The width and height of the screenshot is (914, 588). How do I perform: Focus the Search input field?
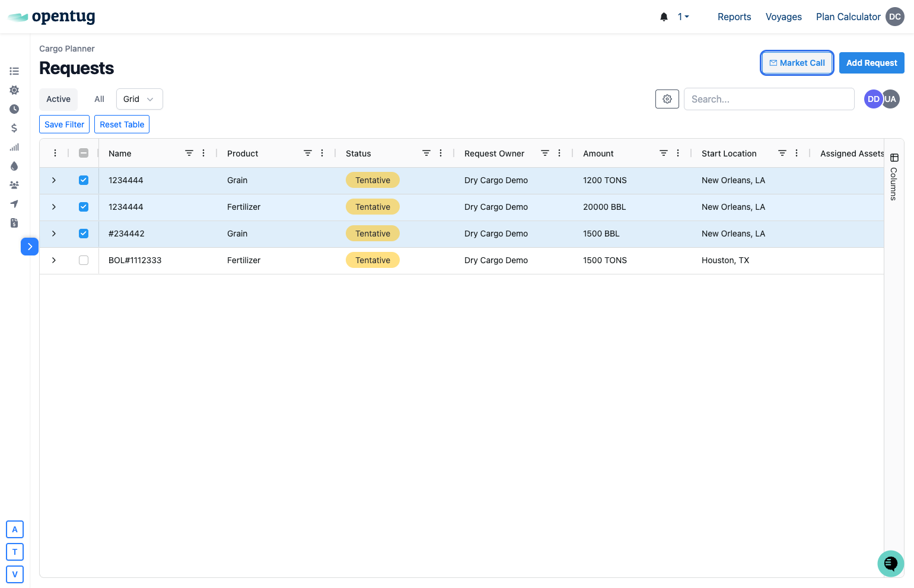pos(769,99)
